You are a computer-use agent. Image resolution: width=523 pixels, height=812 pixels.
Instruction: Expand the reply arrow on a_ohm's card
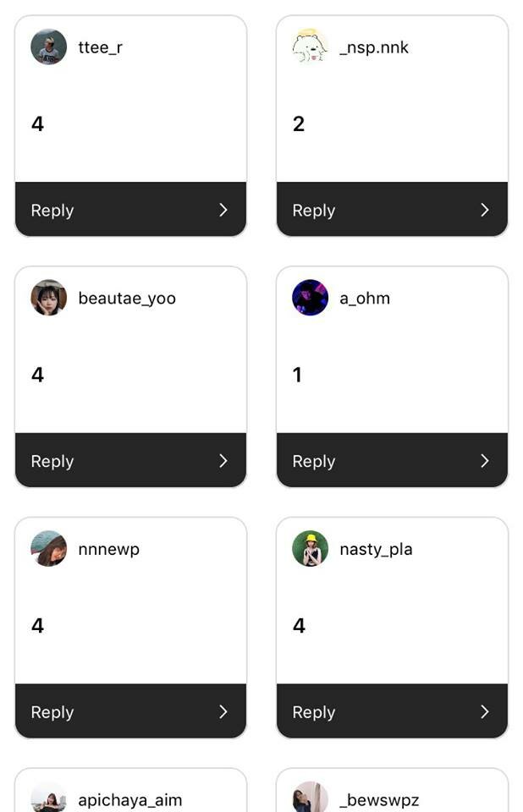tap(485, 461)
